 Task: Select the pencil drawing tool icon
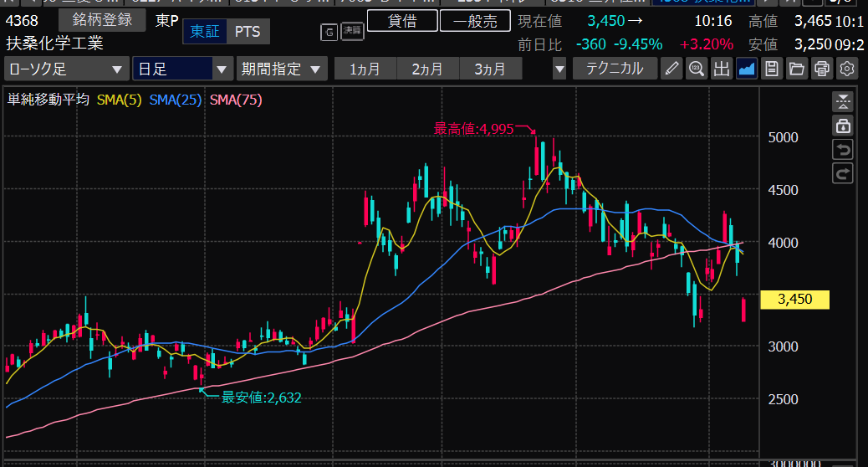pyautogui.click(x=671, y=69)
